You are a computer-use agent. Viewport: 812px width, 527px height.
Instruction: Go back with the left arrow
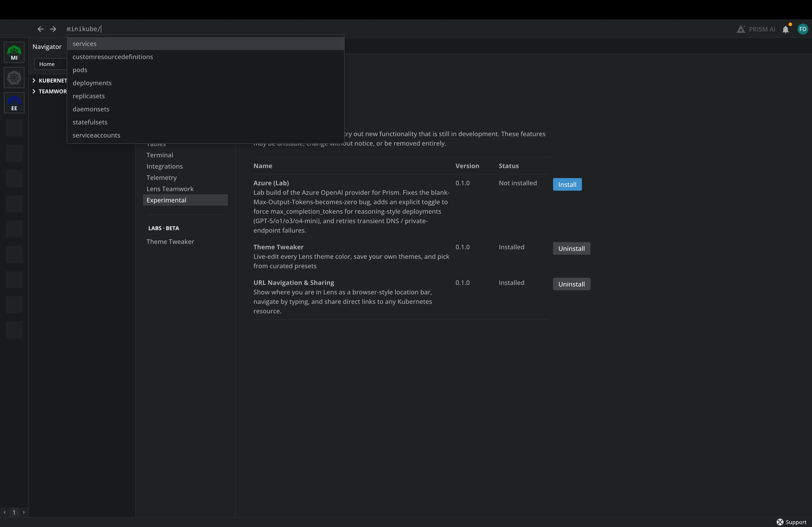(x=41, y=29)
